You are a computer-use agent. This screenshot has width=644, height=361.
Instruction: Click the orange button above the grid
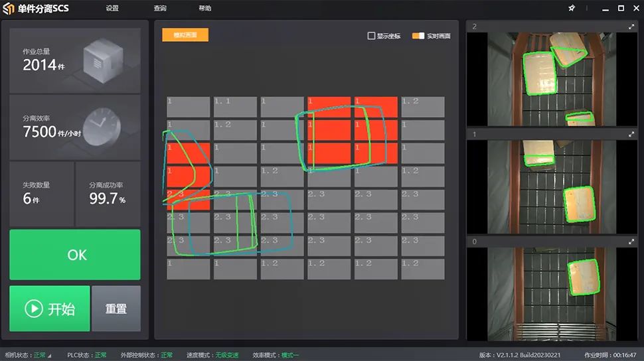coord(185,35)
